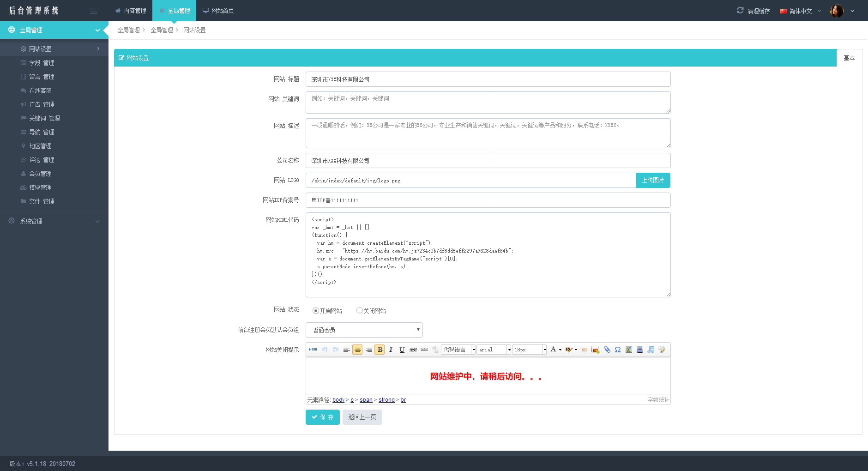Image resolution: width=868 pixels, height=471 pixels.
Task: Center-align text in editor
Action: point(357,350)
